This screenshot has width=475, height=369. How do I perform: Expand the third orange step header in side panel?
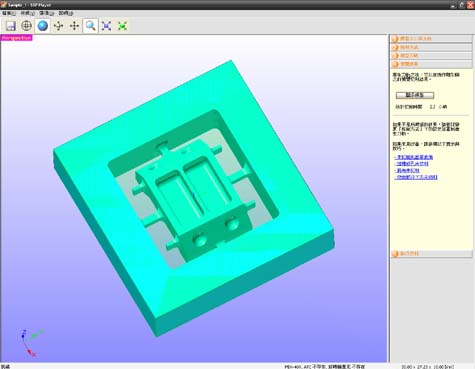431,55
